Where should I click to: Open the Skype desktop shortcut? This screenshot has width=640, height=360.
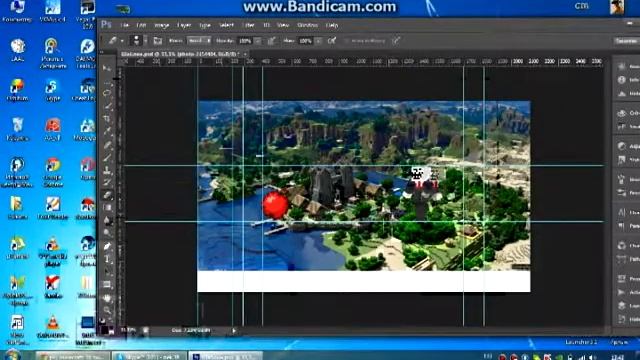click(x=52, y=91)
